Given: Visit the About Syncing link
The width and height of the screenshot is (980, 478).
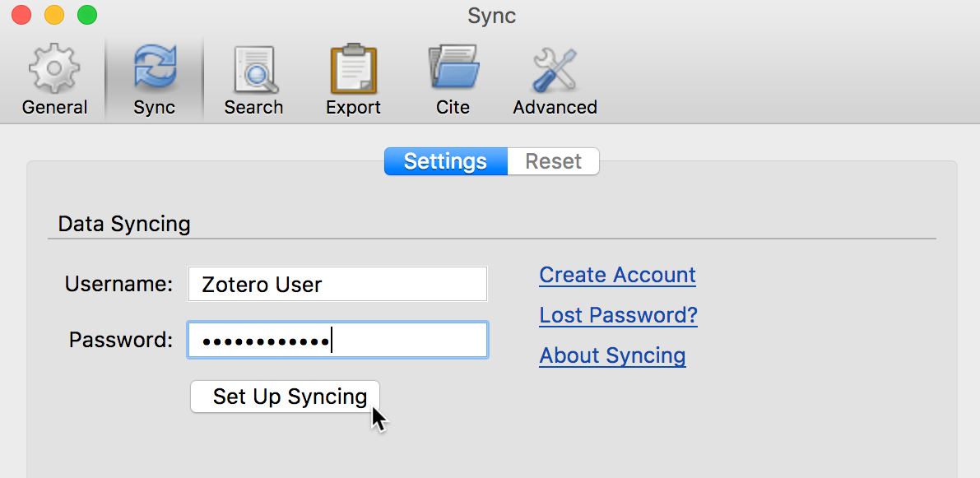Looking at the screenshot, I should 612,355.
